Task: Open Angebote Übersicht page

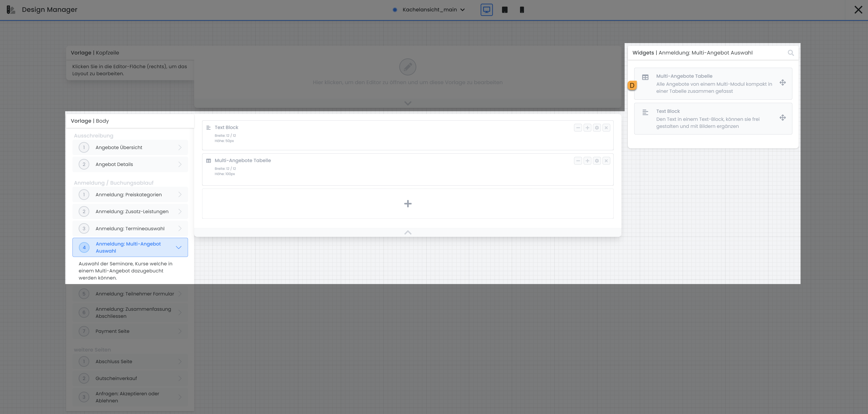Action: pyautogui.click(x=130, y=147)
